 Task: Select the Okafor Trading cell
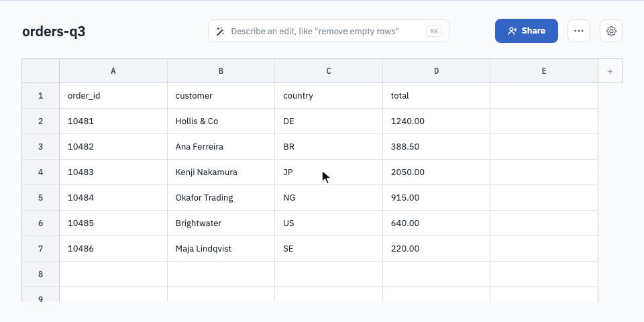pyautogui.click(x=221, y=197)
